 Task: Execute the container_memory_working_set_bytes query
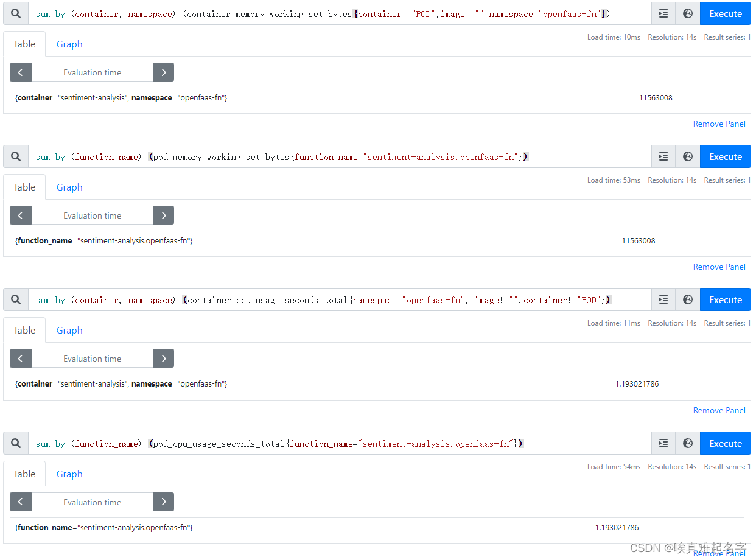coord(725,13)
